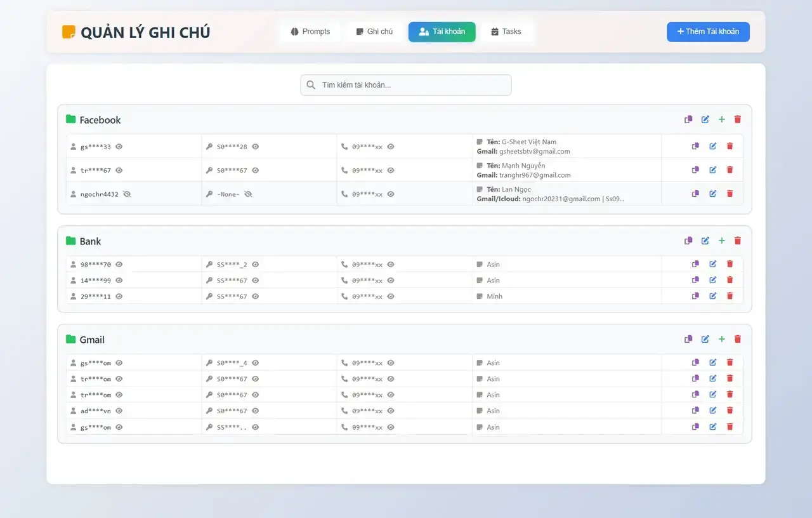Copy all accounts in the Facebook group
The width and height of the screenshot is (812, 518).
click(688, 119)
